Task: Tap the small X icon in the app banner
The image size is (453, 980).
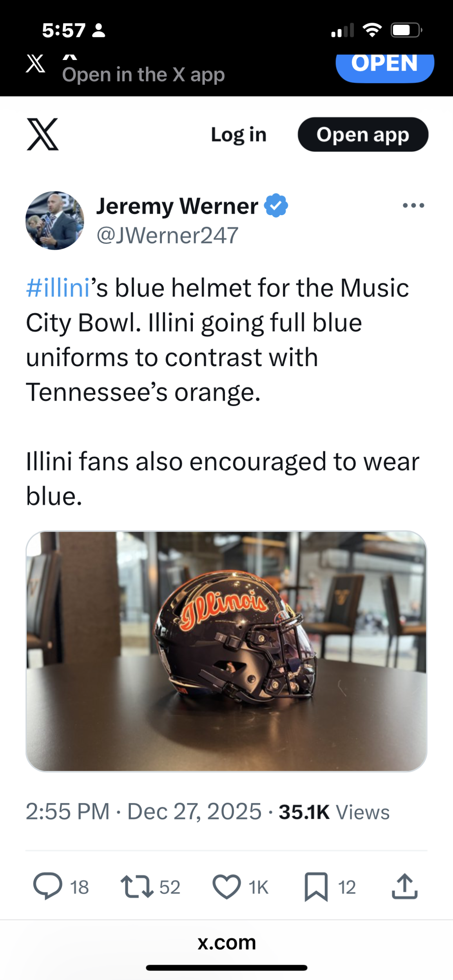Action: point(36,63)
